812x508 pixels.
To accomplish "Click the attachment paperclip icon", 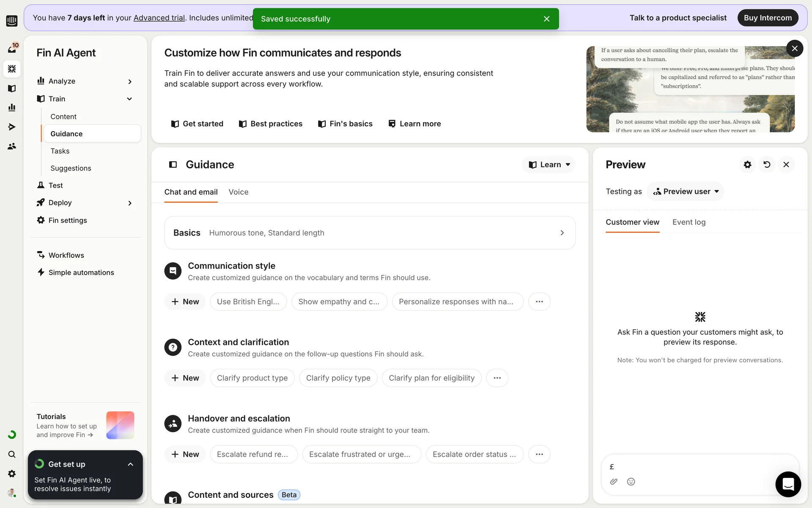I will [x=614, y=481].
